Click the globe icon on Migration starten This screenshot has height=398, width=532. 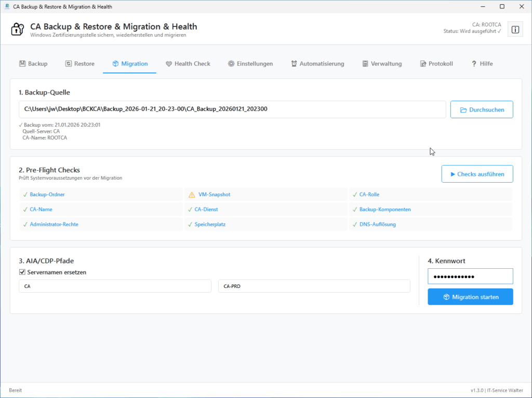coord(447,296)
